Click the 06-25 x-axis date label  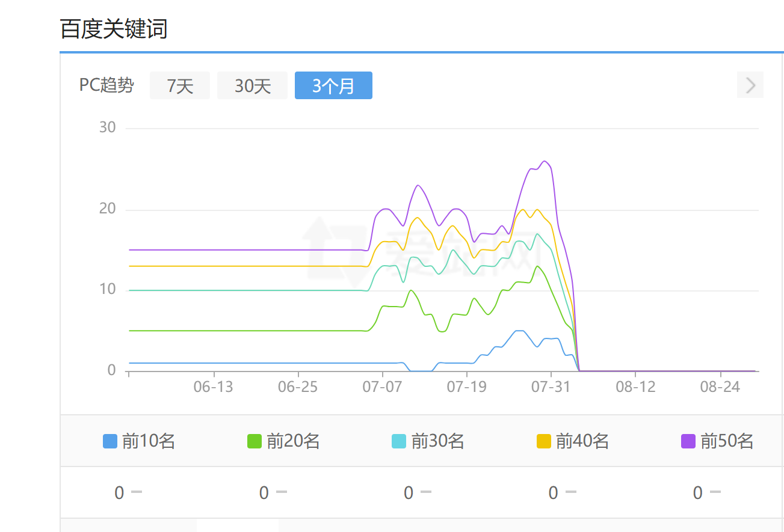(x=297, y=387)
